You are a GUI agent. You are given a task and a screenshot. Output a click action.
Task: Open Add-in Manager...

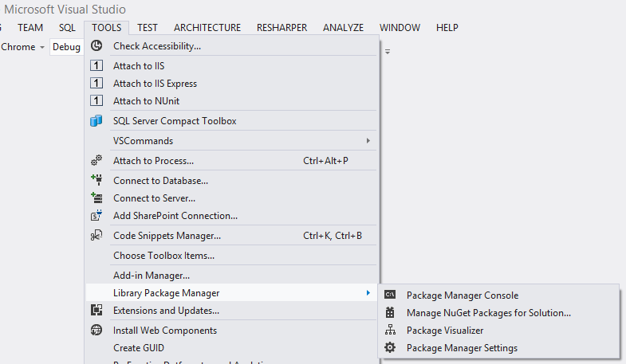click(x=232, y=276)
